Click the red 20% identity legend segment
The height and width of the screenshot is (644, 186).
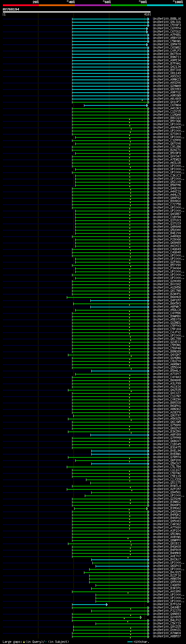coord(21,5)
